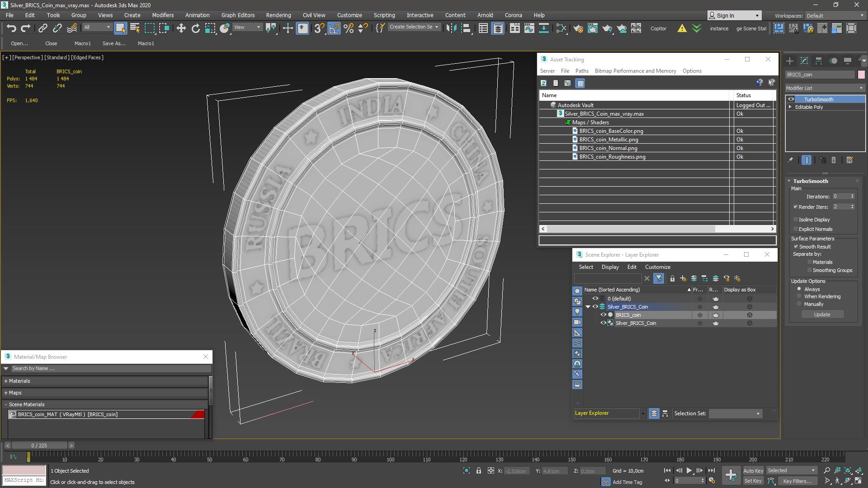868x488 pixels.
Task: Open the Rendering menu
Action: 278,15
